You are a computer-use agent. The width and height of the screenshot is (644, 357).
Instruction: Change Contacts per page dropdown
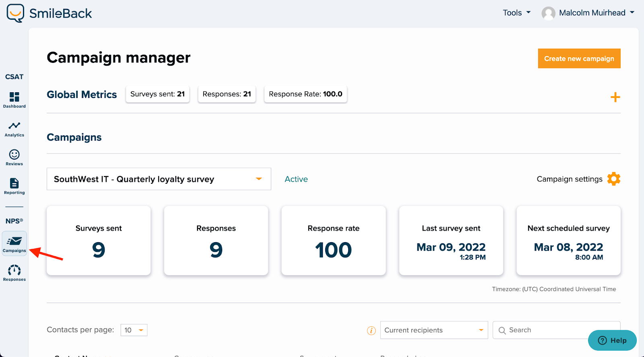[134, 330]
